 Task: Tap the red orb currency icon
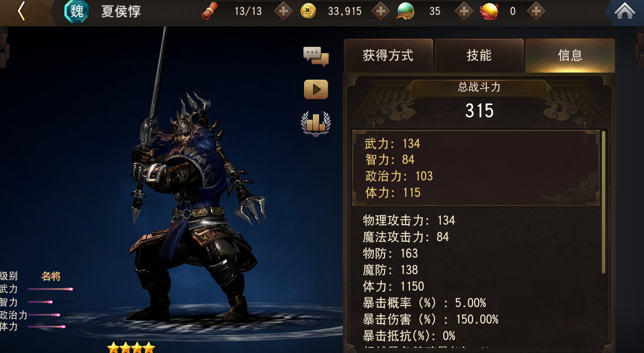pos(489,11)
